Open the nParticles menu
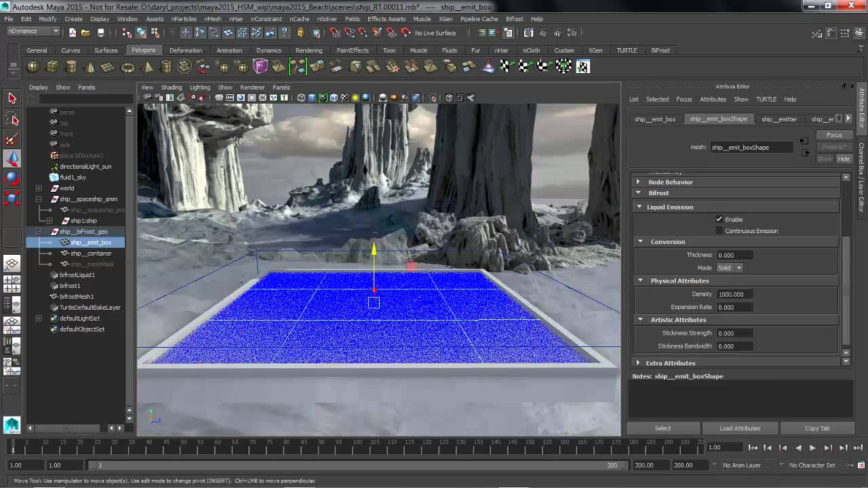 point(183,19)
